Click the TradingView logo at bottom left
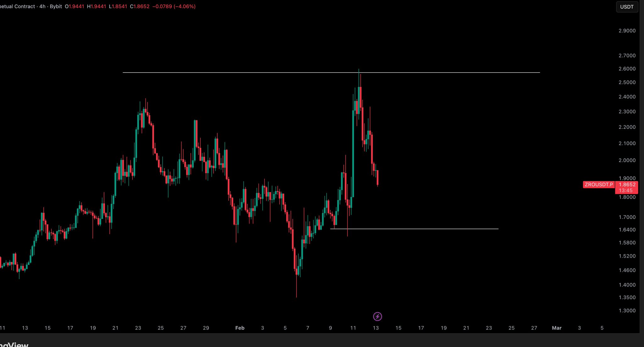The image size is (644, 347). click(14, 344)
